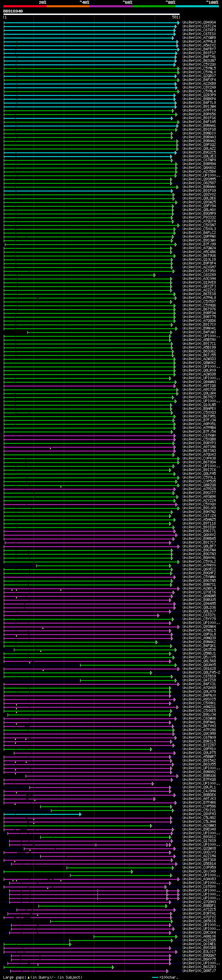This screenshot has width=222, height=980.
Task: Click the query end position 581
Action: (175, 17)
